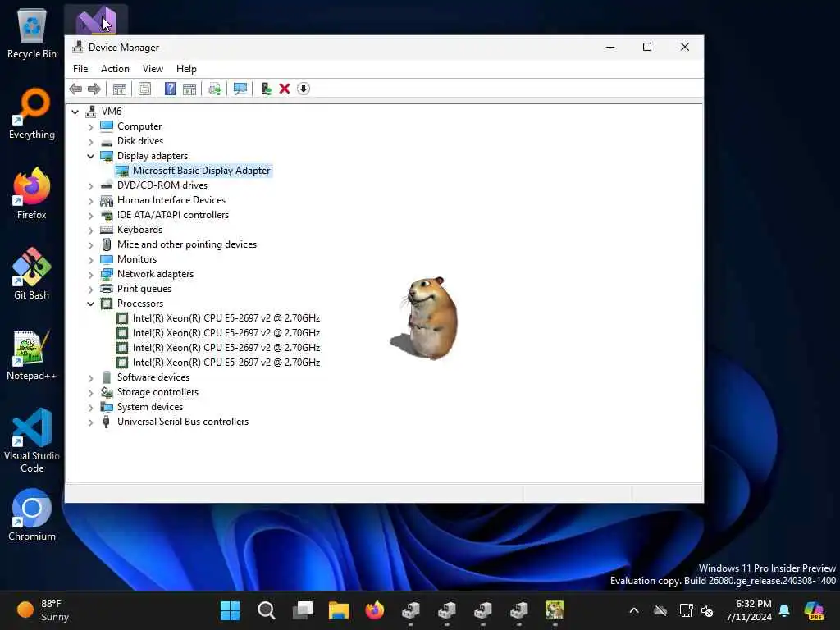Select the VM6 computer name label
The width and height of the screenshot is (840, 630).
click(112, 111)
